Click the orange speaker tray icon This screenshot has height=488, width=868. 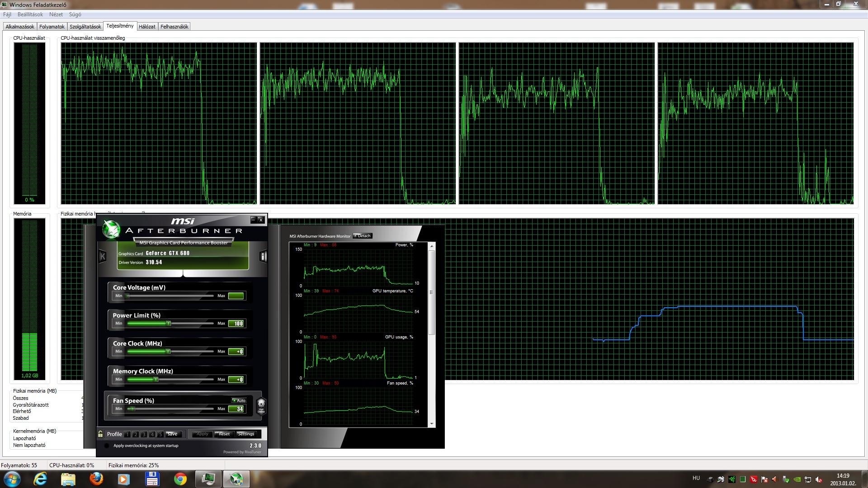(775, 479)
